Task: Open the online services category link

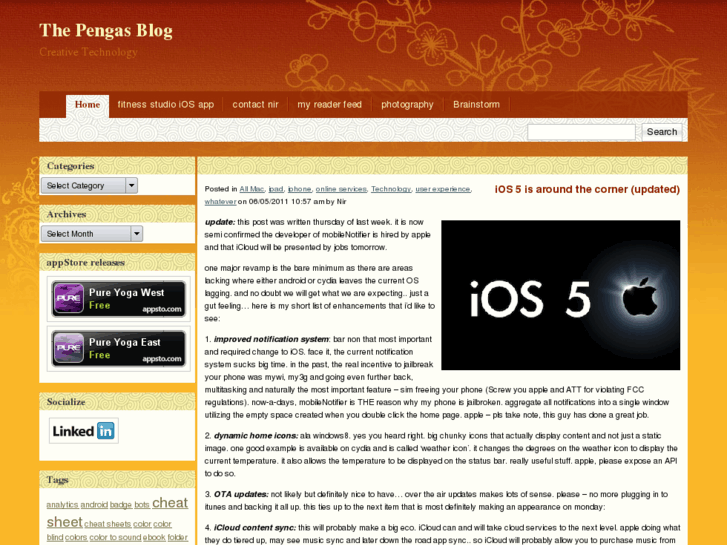Action: tap(341, 189)
